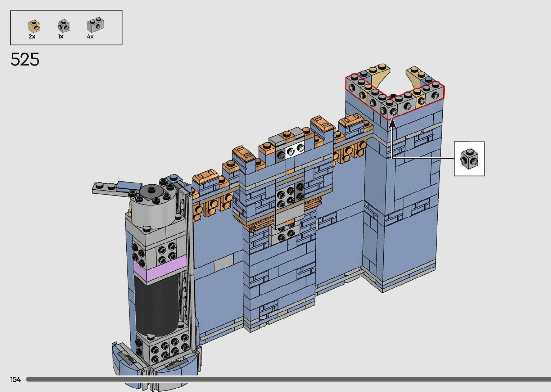The height and width of the screenshot is (392, 551).
Task: Click the left tan arch piece on the tower
Action: point(378,76)
